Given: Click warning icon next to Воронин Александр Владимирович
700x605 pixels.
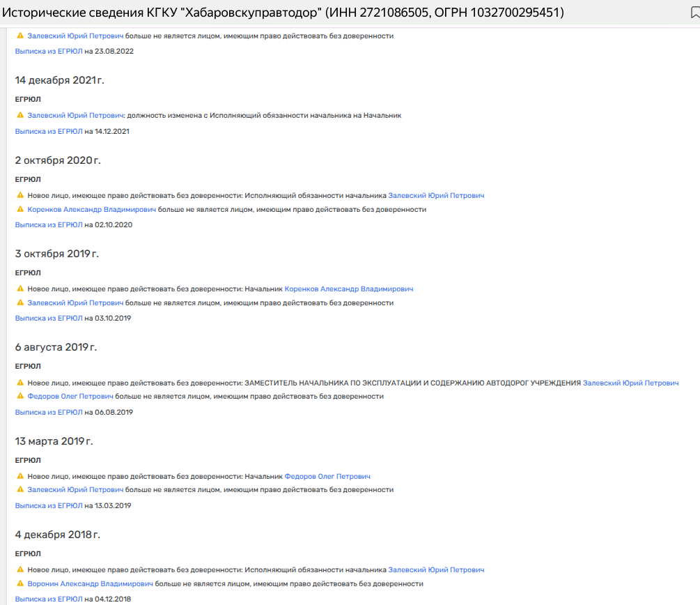Looking at the screenshot, I should click(20, 583).
